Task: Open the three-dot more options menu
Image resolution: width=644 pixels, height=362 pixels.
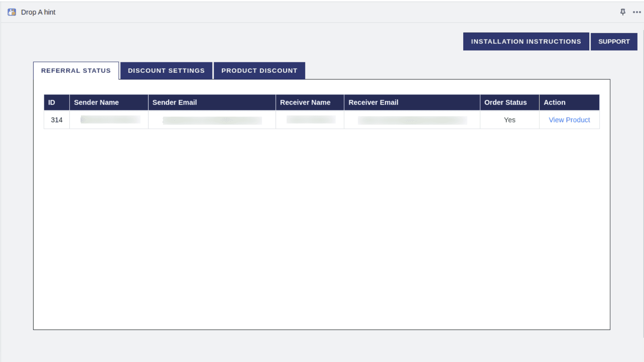Action: [637, 12]
